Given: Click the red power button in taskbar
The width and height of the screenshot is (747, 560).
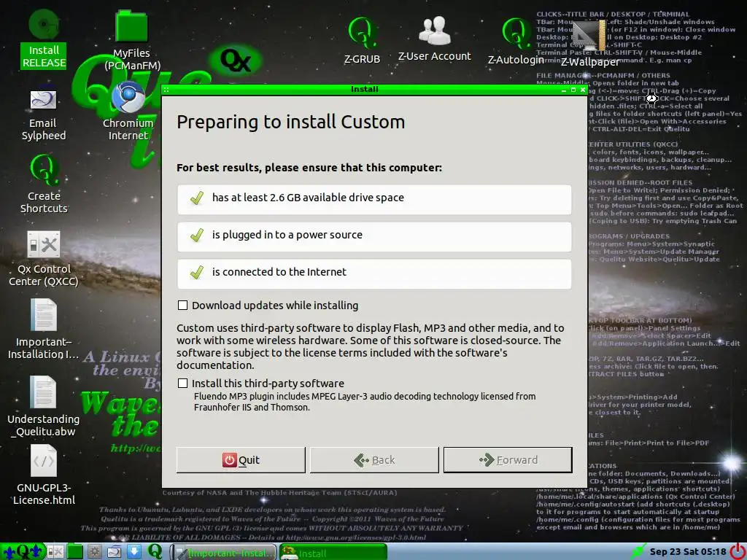Looking at the screenshot, I should coord(738,551).
